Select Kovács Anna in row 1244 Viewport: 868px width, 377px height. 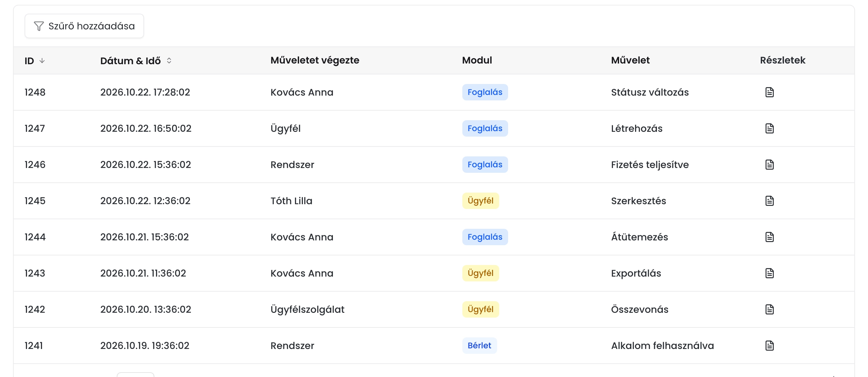pyautogui.click(x=302, y=237)
